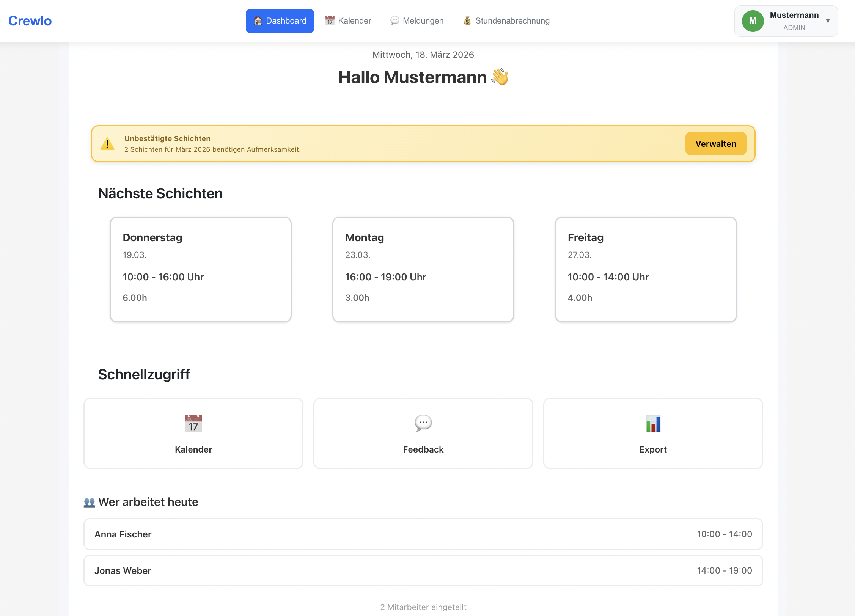The width and height of the screenshot is (855, 616).
Task: Click the Dashboard house icon
Action: [x=257, y=21]
